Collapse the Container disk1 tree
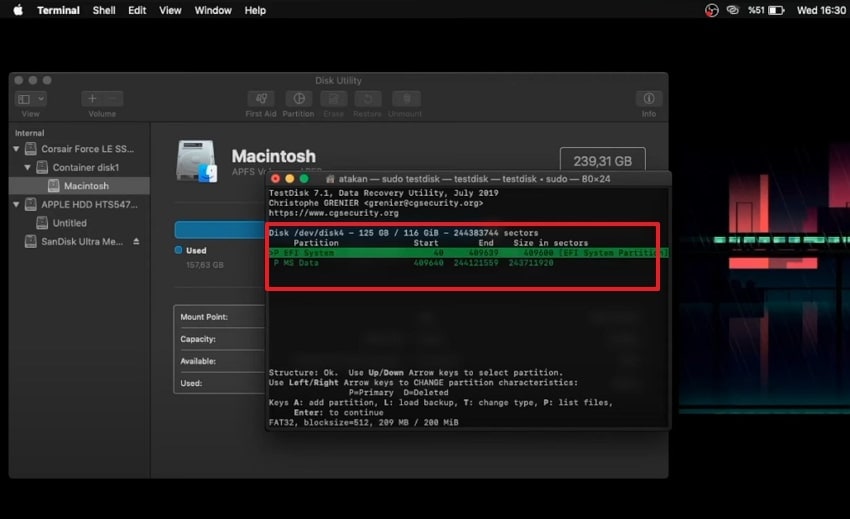The height and width of the screenshot is (519, 850). 27,168
